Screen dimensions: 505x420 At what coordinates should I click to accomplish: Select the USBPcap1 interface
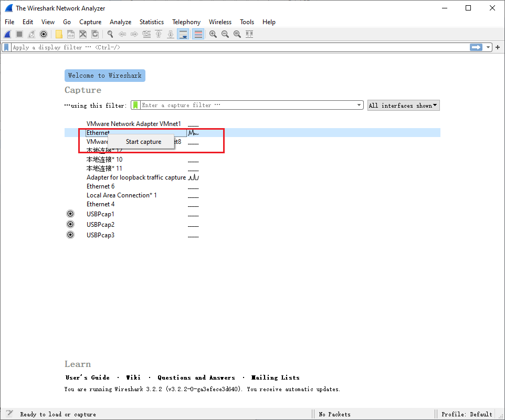[100, 214]
